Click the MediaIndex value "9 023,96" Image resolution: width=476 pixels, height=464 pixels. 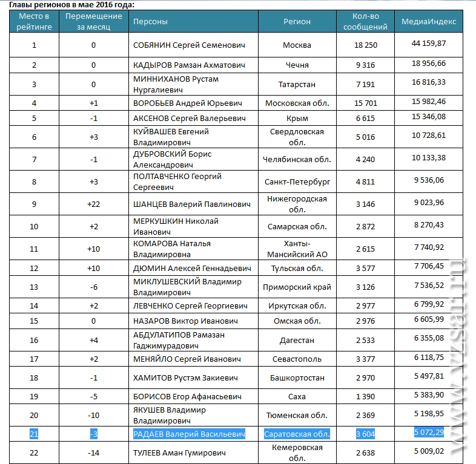429,203
